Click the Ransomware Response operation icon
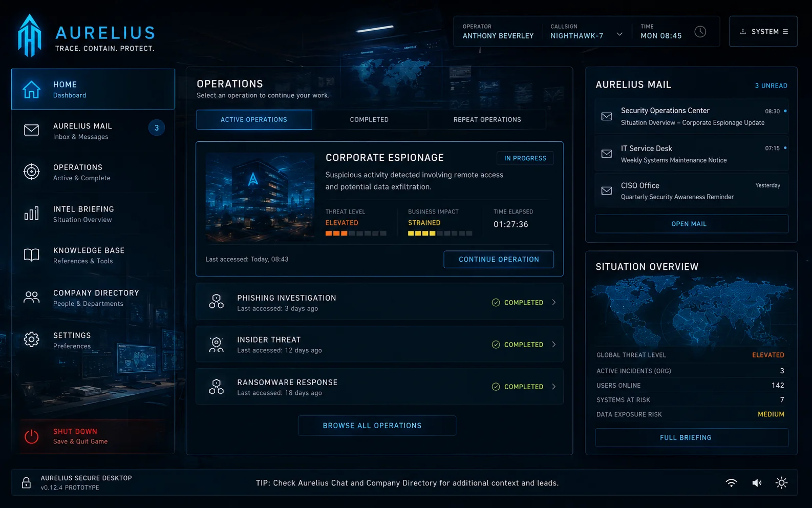Screen dimensions: 812x508 click(x=216, y=387)
